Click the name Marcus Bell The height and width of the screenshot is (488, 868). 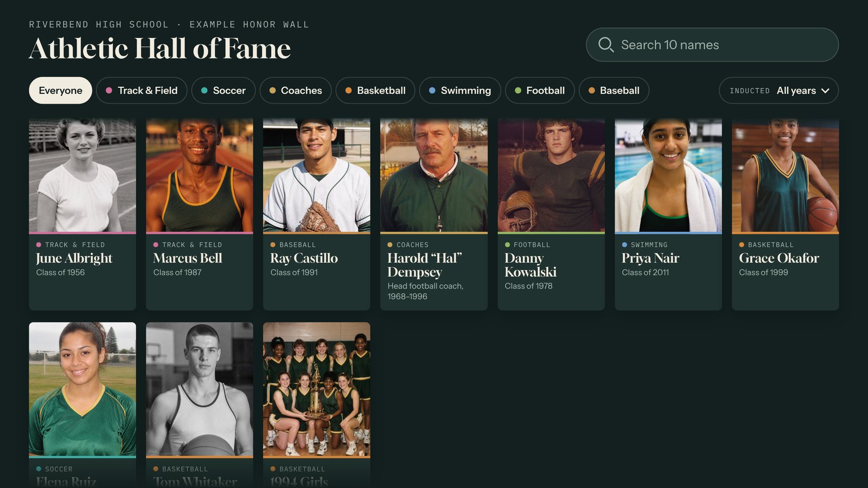[x=188, y=258]
